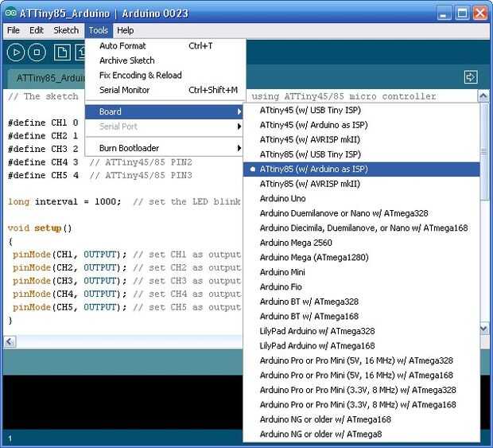
Task: Select Arduino Duemilanove or Nano w/ ATmega328
Action: tap(362, 213)
